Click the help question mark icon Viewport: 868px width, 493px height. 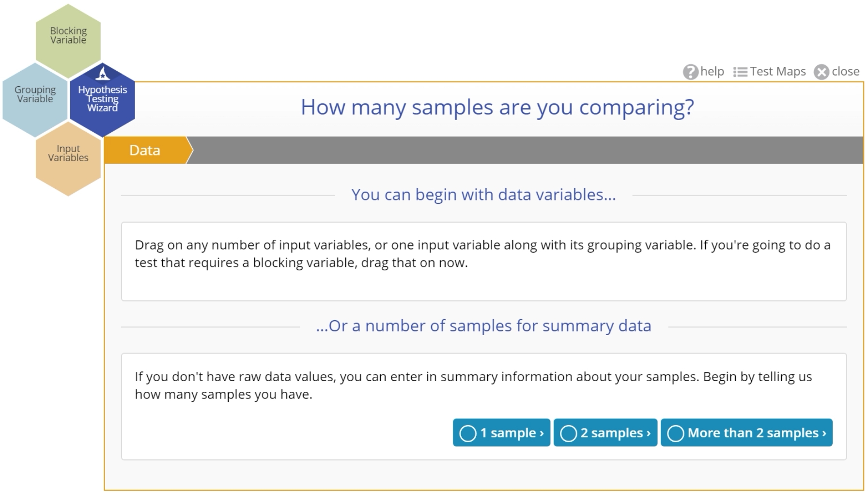[x=690, y=72]
